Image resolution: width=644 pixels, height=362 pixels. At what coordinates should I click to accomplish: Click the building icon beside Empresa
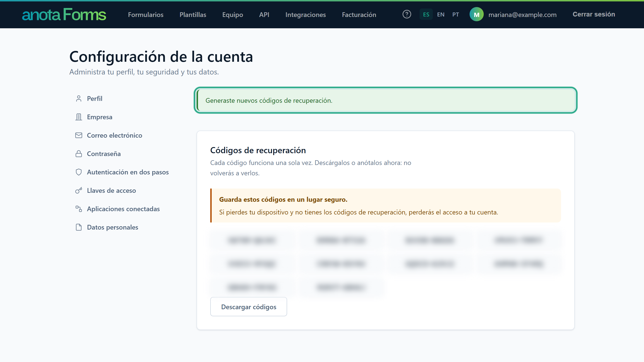pyautogui.click(x=79, y=117)
